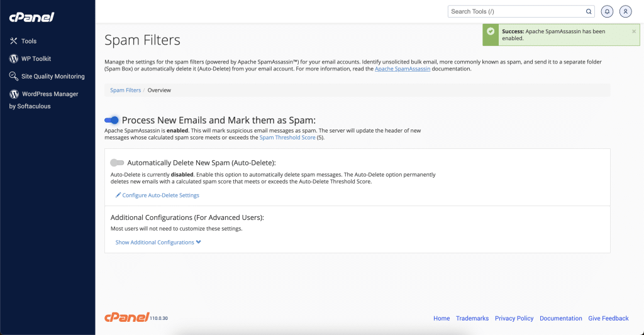Click the cPanel logo in sidebar

click(x=31, y=17)
